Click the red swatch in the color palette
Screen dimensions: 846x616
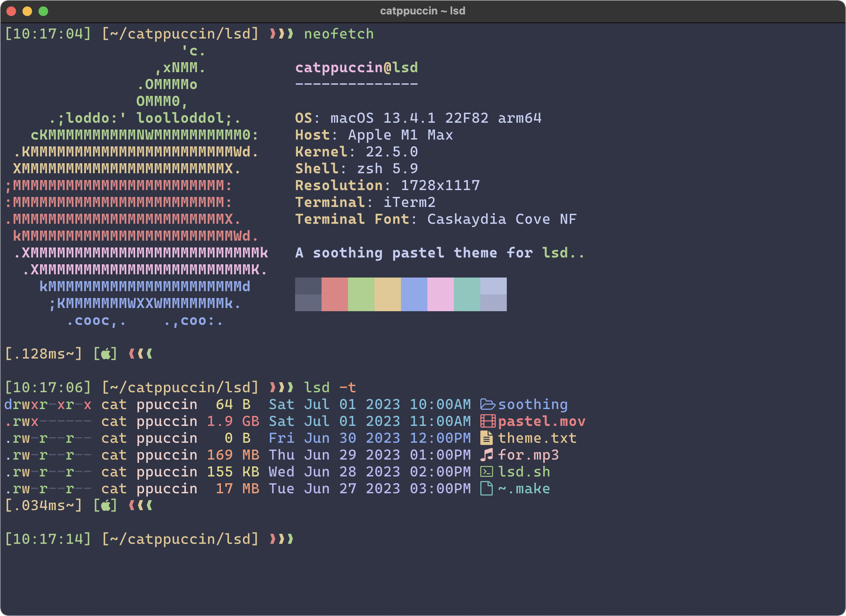335,294
